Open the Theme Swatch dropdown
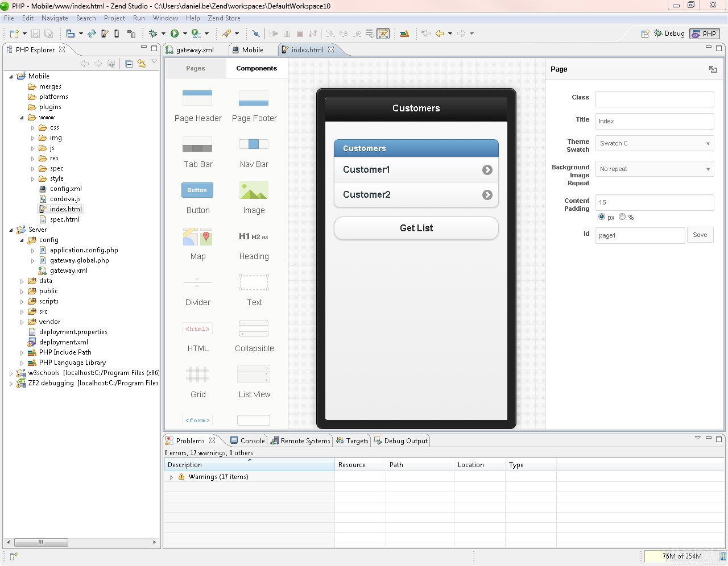Image resolution: width=728 pixels, height=566 pixels. [x=655, y=143]
